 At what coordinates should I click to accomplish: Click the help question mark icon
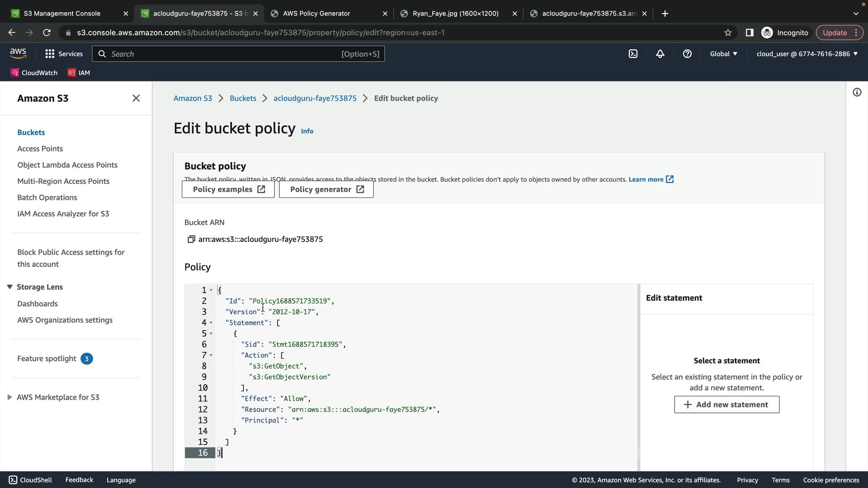(687, 54)
